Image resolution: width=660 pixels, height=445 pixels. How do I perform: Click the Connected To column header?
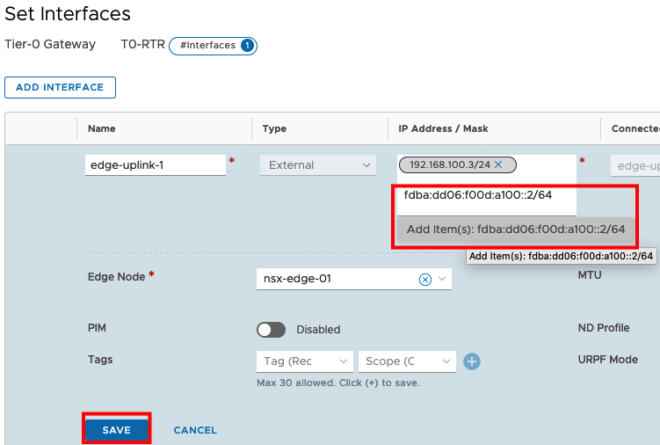pos(632,129)
